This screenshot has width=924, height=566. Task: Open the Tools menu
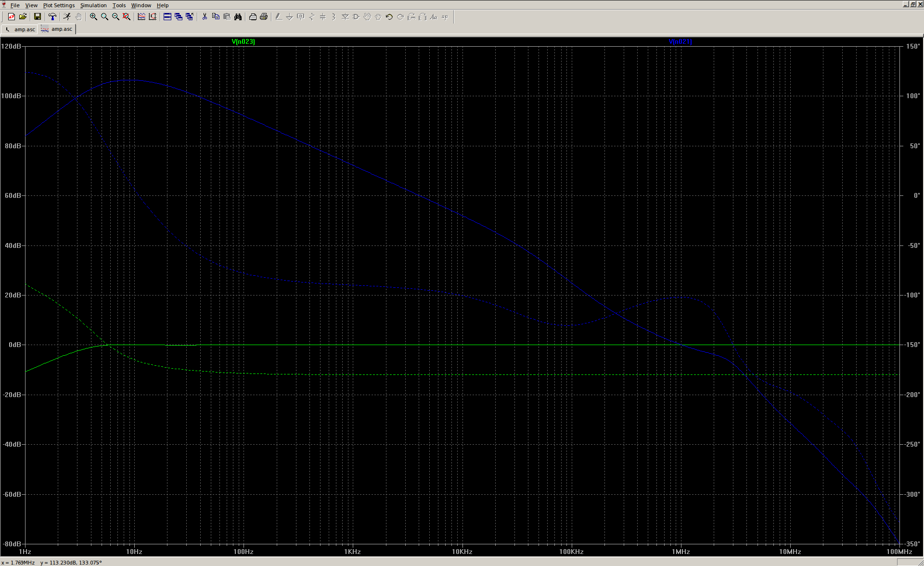(119, 5)
